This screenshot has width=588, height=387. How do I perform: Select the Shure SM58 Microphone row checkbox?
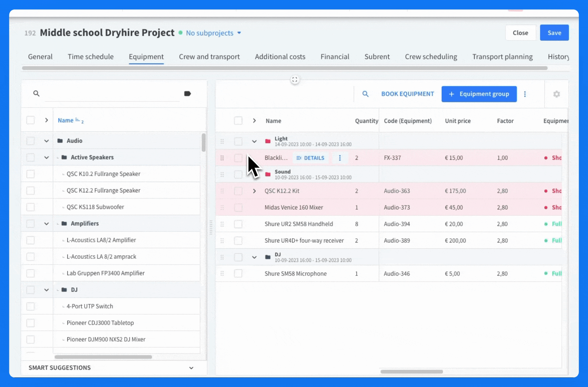click(238, 274)
